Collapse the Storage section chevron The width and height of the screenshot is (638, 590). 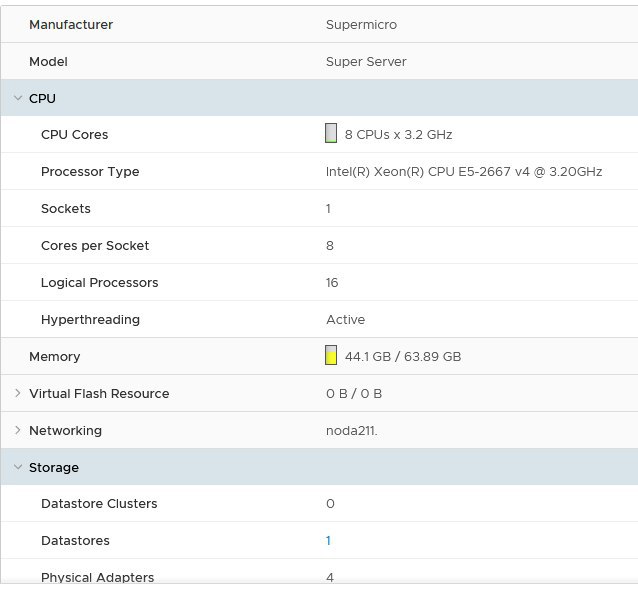17,467
